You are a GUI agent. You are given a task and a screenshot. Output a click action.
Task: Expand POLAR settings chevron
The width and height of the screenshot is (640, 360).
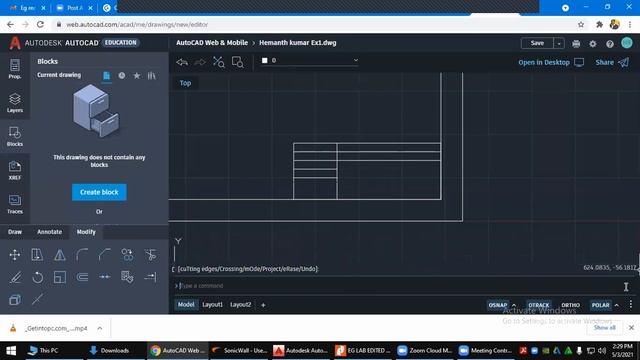(616, 305)
